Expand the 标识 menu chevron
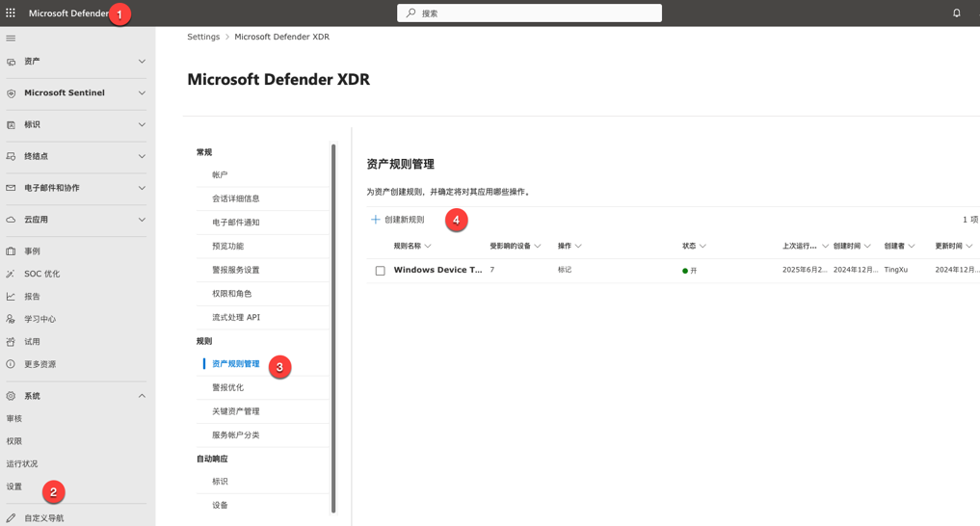Image resolution: width=980 pixels, height=526 pixels. tap(142, 125)
